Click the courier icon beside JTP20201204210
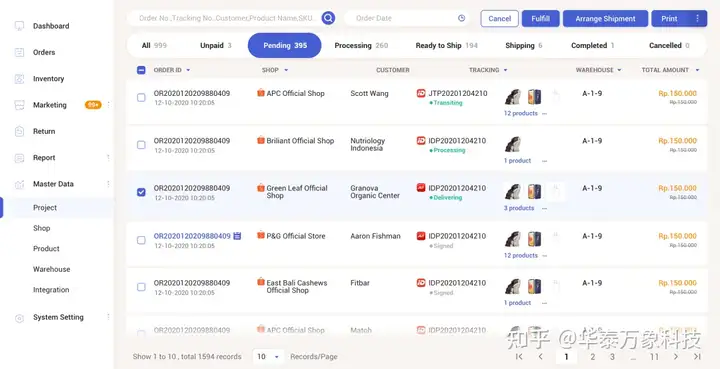The height and width of the screenshot is (369, 720). [x=421, y=93]
